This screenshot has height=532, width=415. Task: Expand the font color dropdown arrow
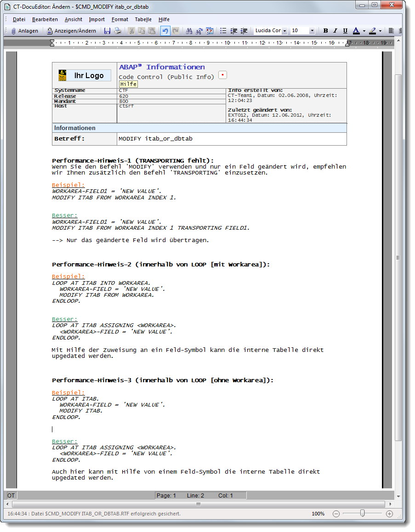(364, 31)
